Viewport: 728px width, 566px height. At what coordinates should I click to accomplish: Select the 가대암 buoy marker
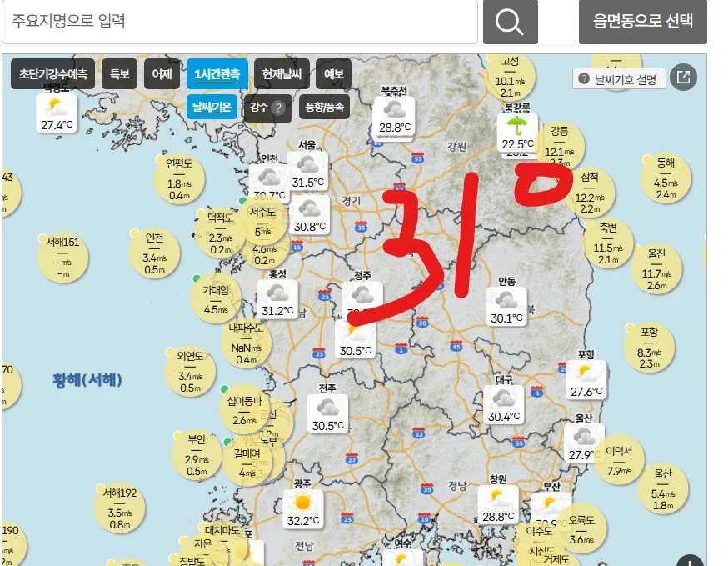click(216, 299)
